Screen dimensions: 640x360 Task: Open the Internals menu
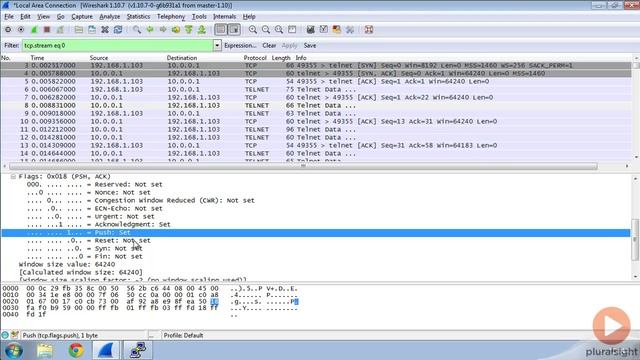224,17
